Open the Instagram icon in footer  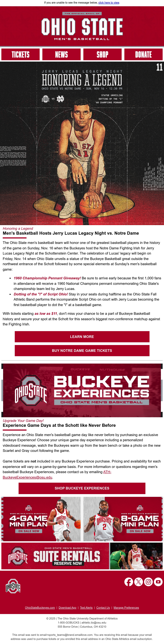point(148,582)
